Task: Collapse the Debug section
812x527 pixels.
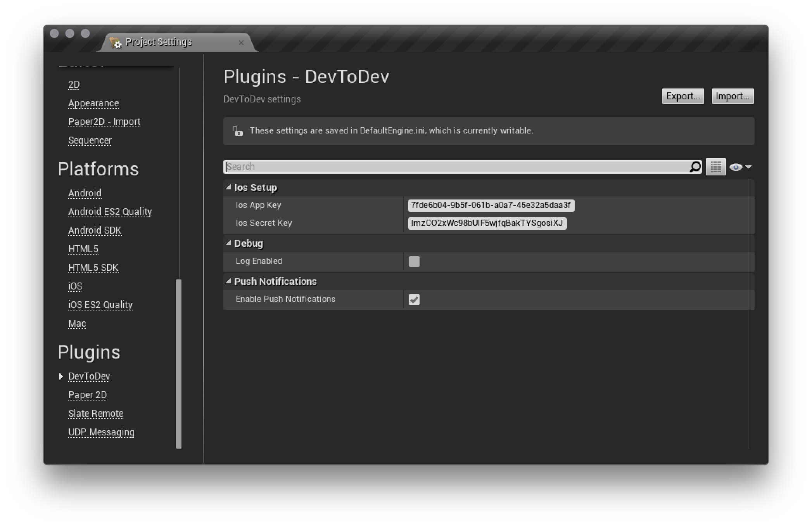Action: click(228, 243)
